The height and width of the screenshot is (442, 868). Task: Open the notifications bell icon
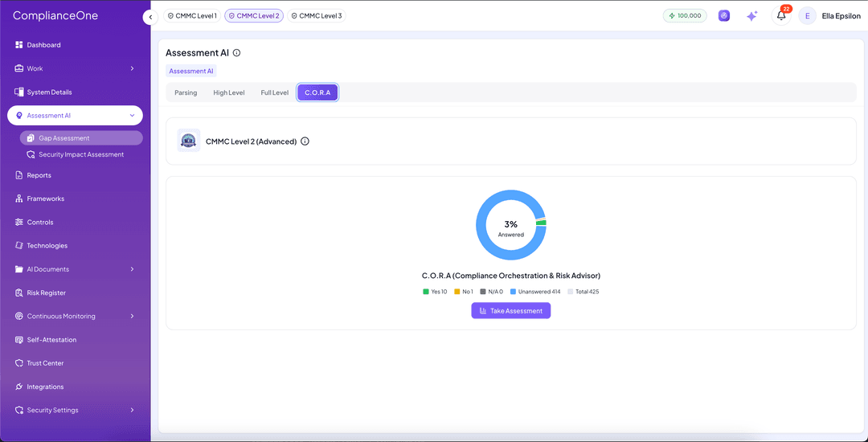click(x=780, y=16)
